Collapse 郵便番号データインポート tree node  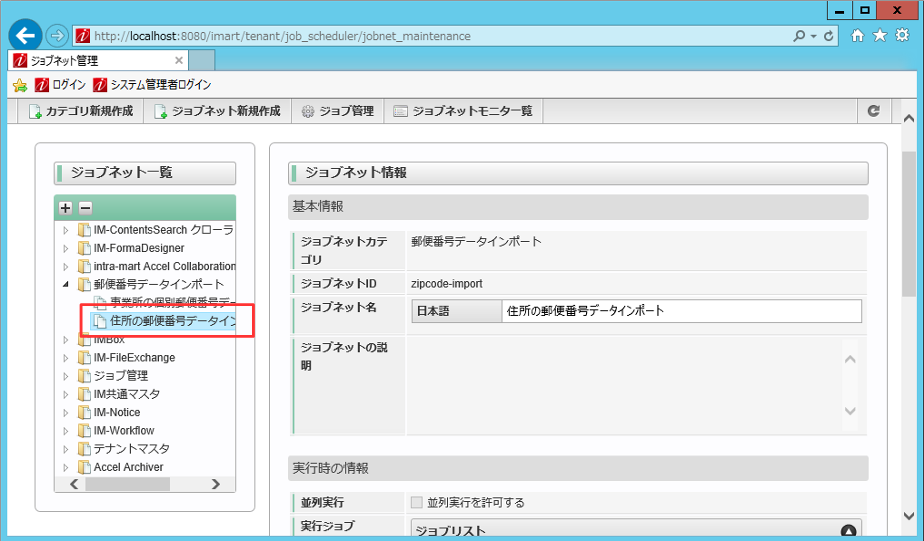[x=66, y=285]
